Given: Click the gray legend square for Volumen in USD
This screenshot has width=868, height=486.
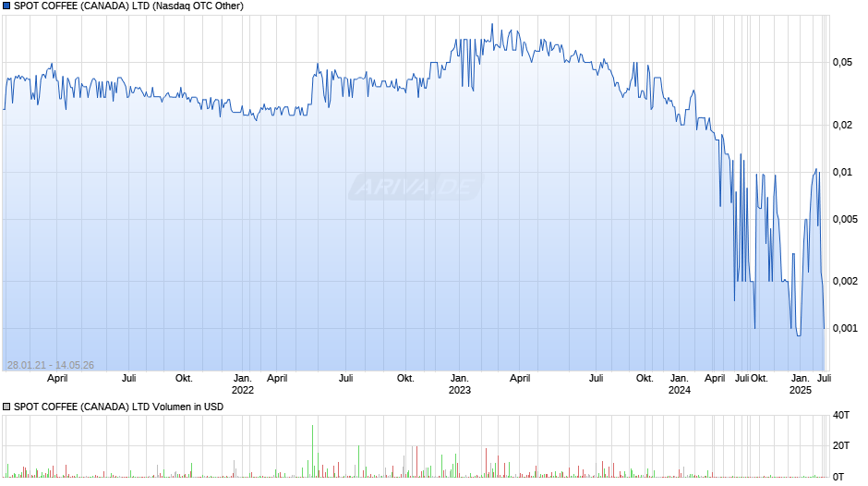Looking at the screenshot, I should [x=6, y=407].
